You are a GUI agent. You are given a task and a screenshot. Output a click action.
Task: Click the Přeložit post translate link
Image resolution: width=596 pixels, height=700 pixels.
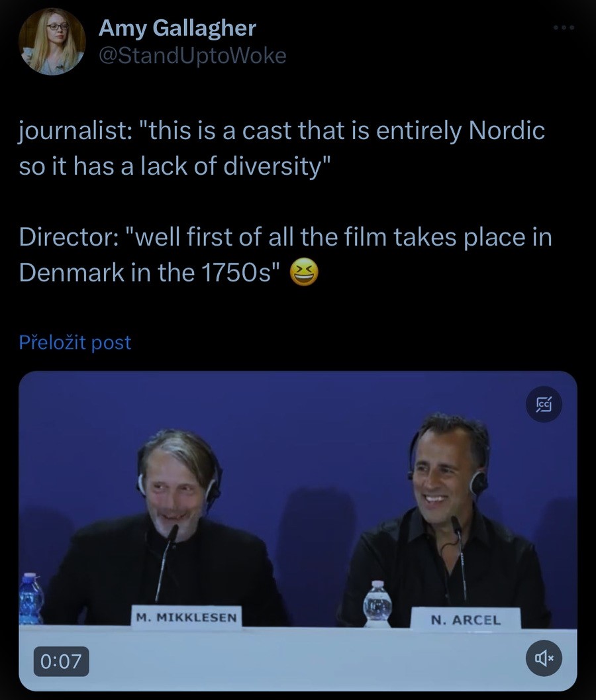click(75, 342)
